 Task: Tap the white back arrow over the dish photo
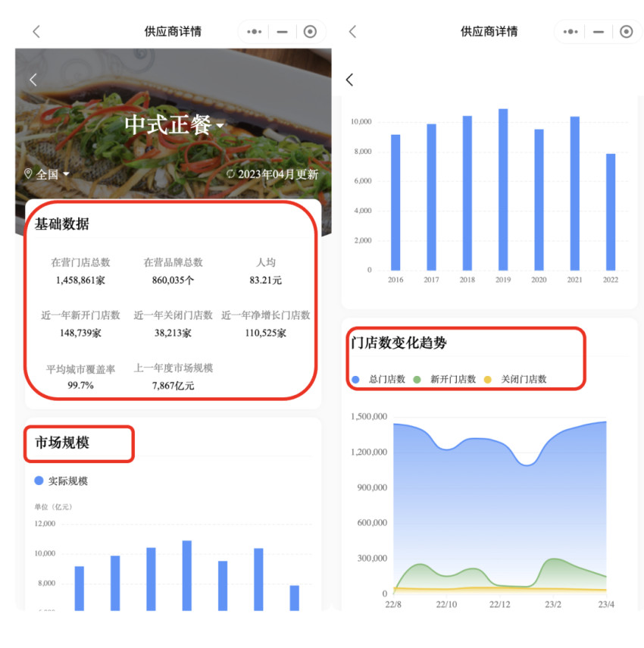tap(33, 79)
